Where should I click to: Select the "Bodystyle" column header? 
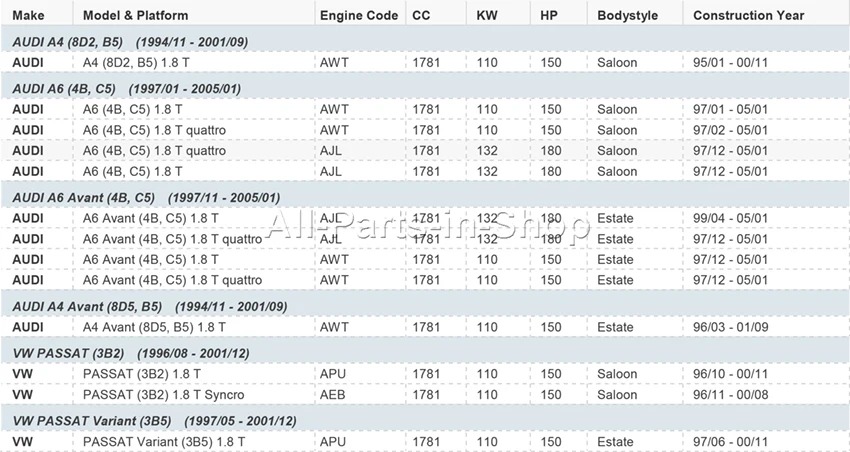(628, 15)
